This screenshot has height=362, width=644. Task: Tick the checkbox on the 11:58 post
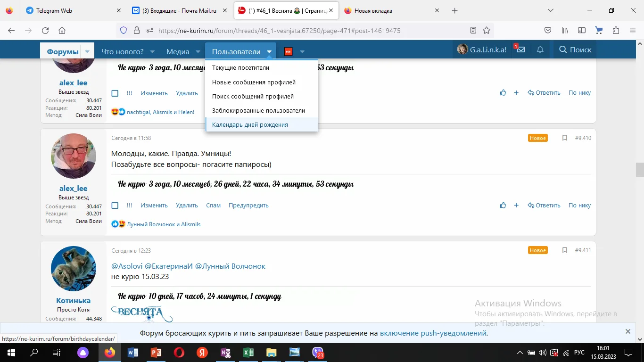pos(115,206)
